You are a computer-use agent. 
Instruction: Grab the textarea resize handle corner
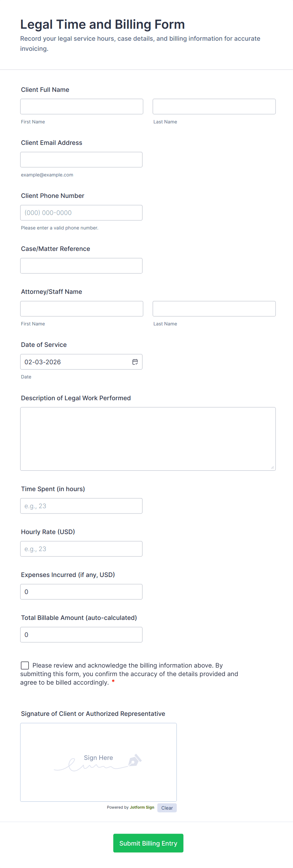(272, 467)
